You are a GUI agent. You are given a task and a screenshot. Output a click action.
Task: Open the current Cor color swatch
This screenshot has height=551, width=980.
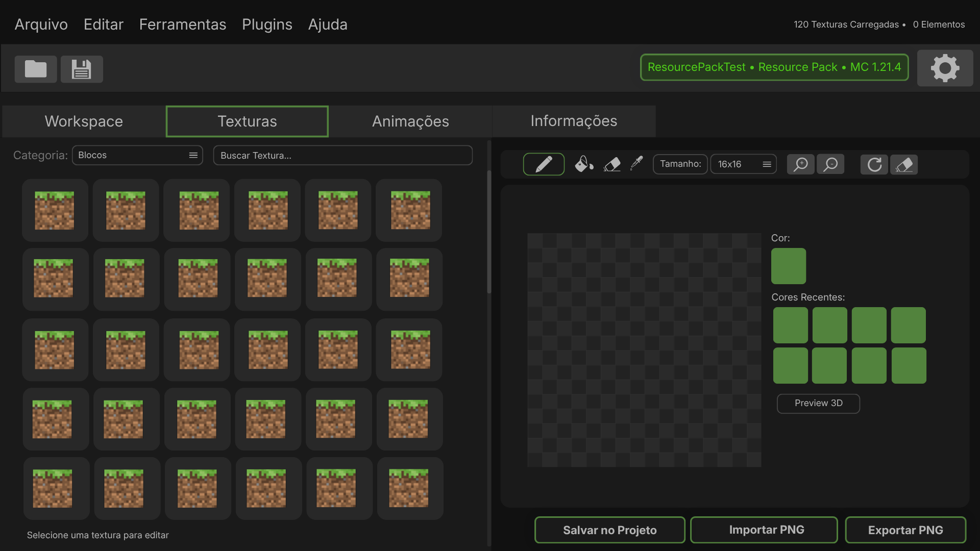point(788,266)
